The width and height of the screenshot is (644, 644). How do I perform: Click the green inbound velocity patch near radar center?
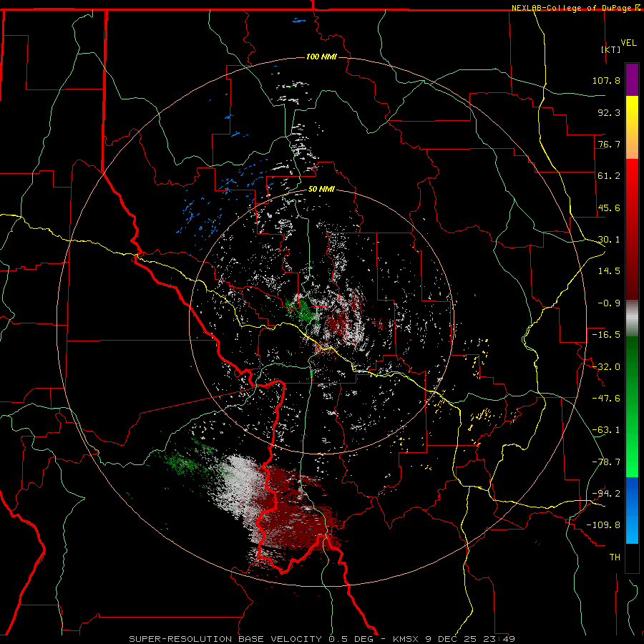click(303, 310)
